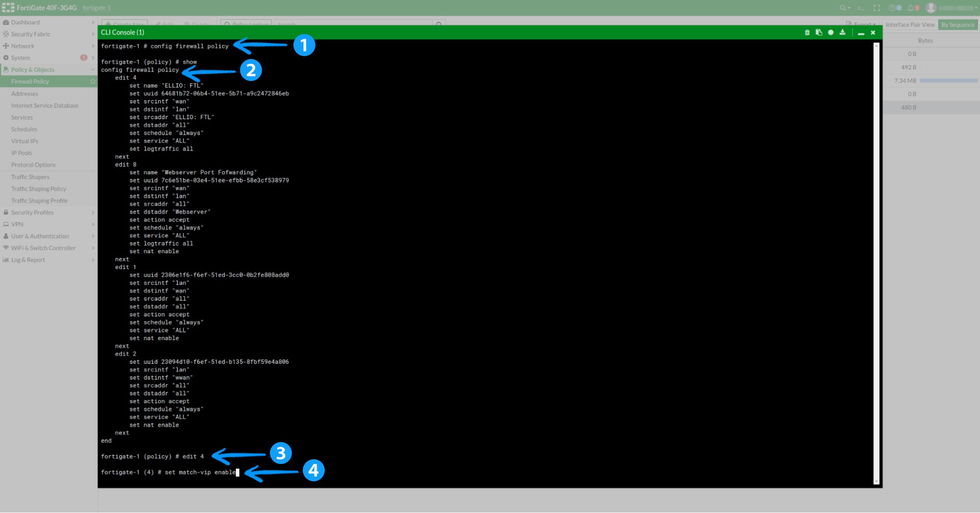This screenshot has width=980, height=513.
Task: Collapse the Policy & Objects section
Action: click(94, 69)
